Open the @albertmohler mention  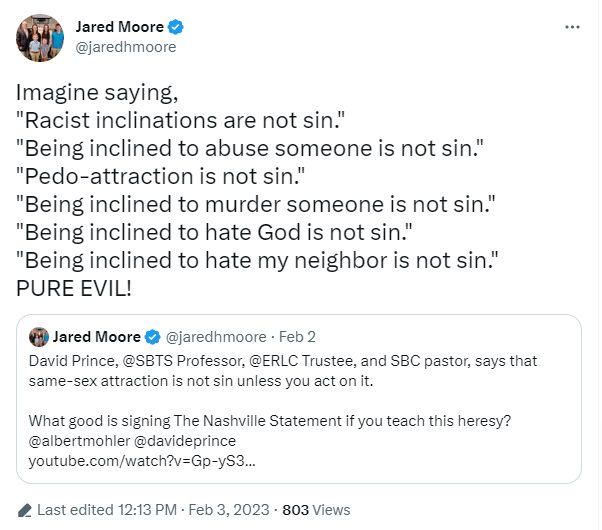[x=79, y=441]
